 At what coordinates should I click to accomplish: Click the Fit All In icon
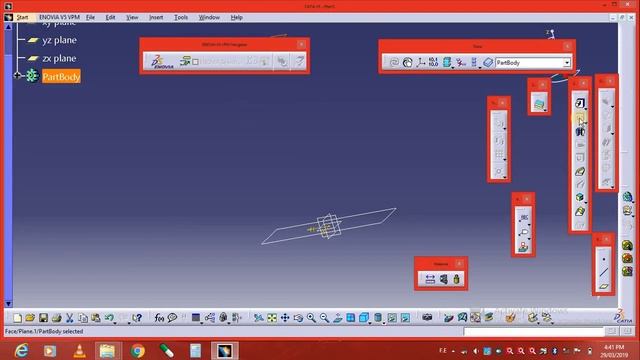click(272, 318)
